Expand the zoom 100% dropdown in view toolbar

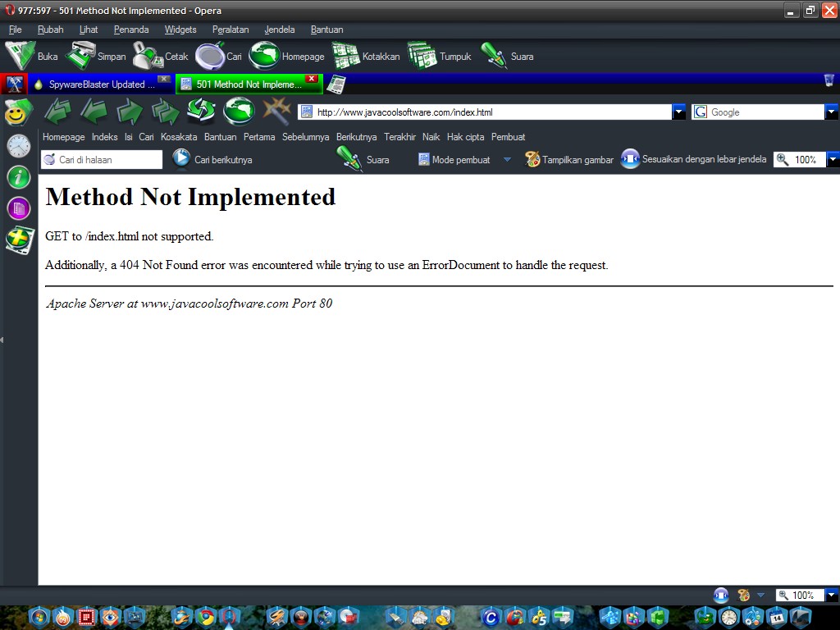pyautogui.click(x=833, y=160)
